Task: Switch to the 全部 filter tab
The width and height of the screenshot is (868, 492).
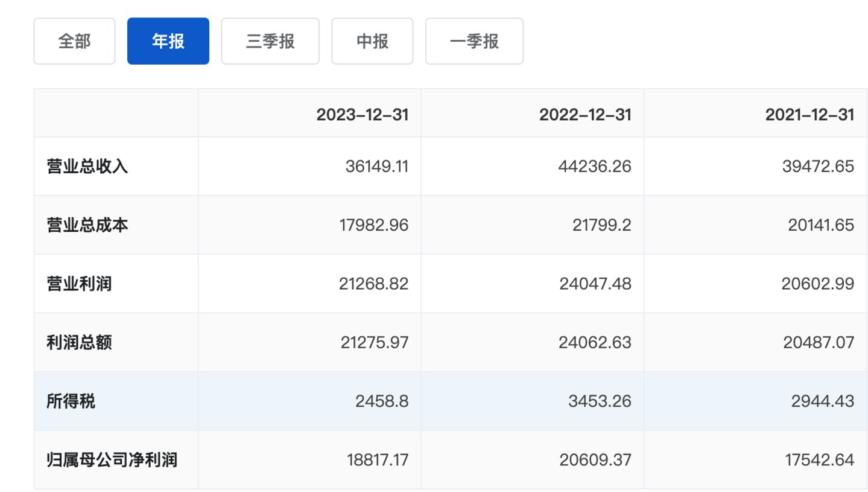Action: click(74, 40)
